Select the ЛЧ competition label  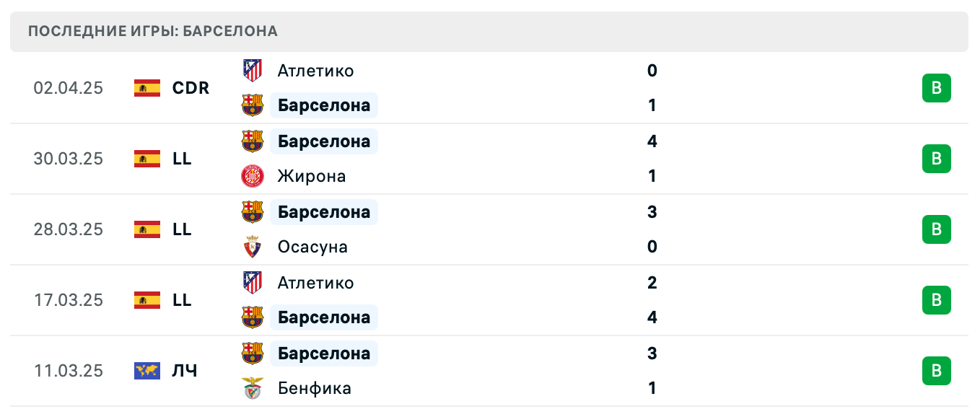tap(184, 371)
